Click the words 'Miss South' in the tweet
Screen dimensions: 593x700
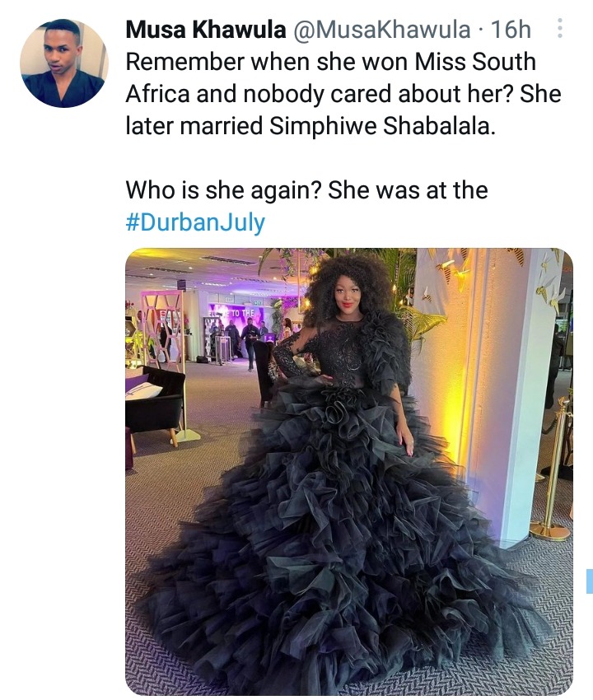(475, 62)
